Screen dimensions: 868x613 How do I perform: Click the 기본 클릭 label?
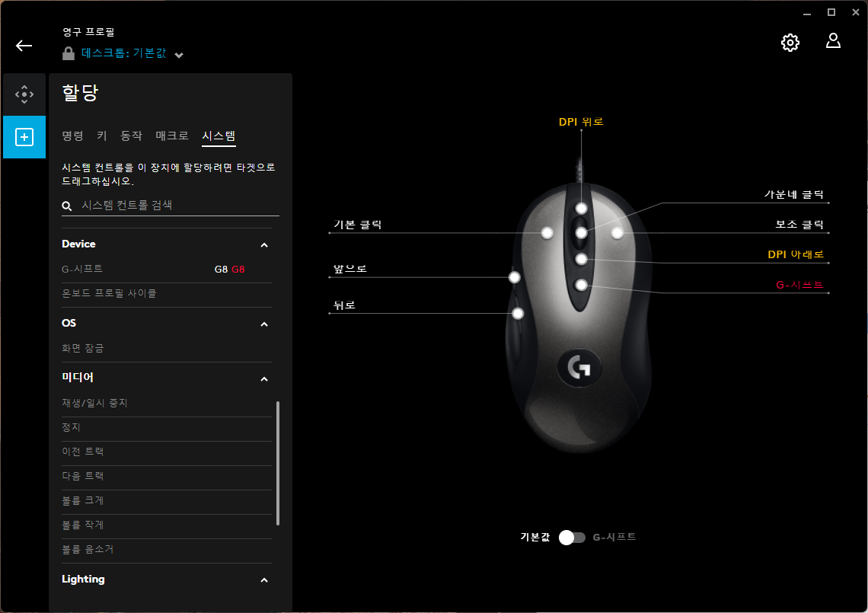pyautogui.click(x=358, y=225)
